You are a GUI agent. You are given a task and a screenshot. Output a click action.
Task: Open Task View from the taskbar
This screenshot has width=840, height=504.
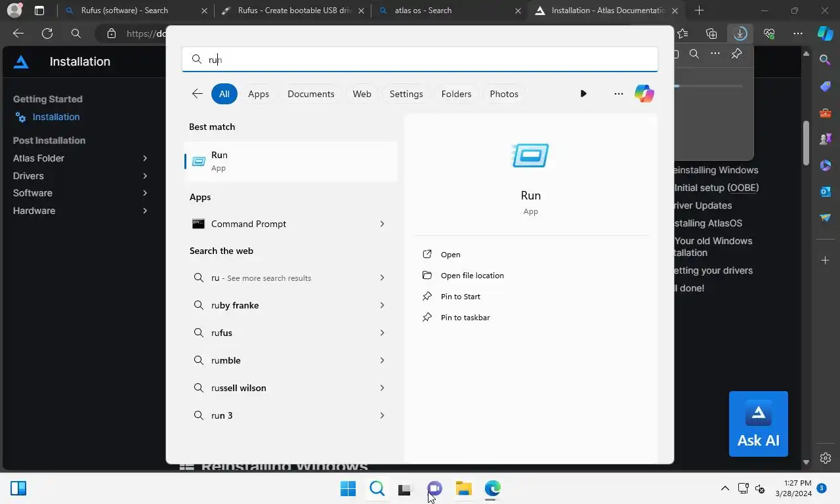click(x=405, y=489)
